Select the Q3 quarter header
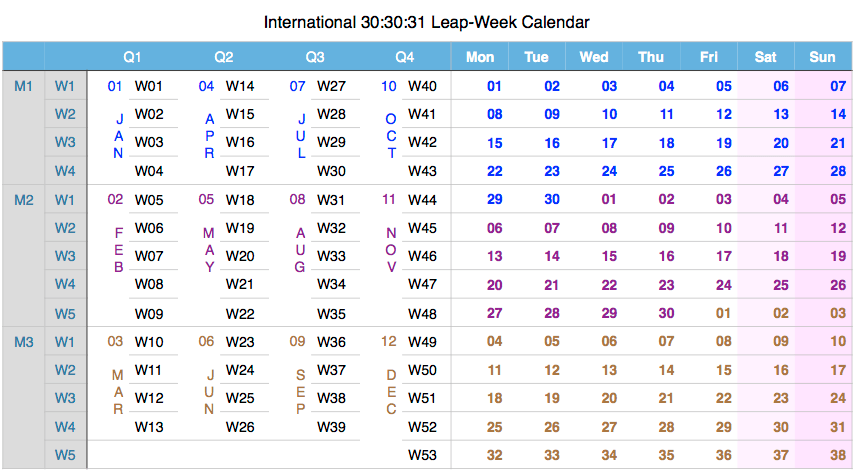 tap(315, 57)
